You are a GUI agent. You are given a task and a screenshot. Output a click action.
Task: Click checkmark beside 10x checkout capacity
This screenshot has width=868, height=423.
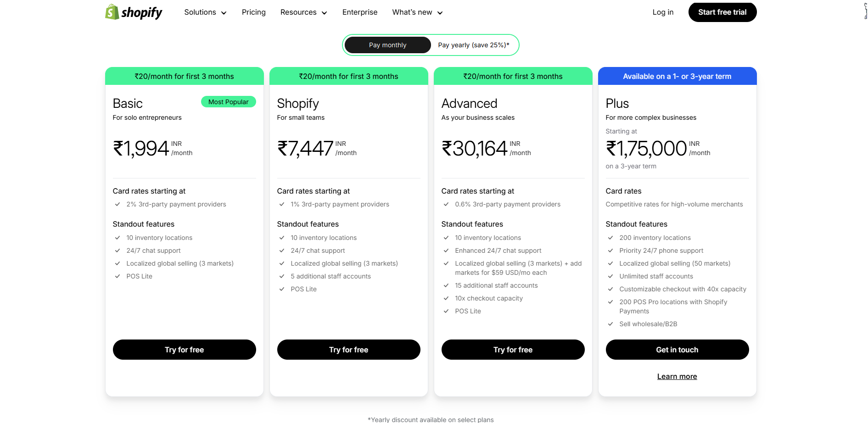446,298
